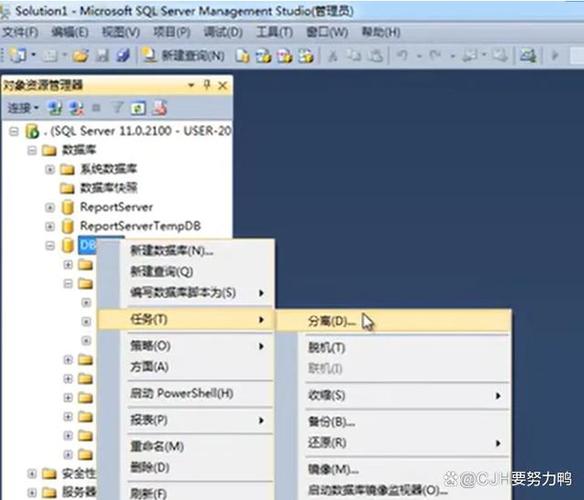Click the Connect Object Explorer icon

click(55, 108)
